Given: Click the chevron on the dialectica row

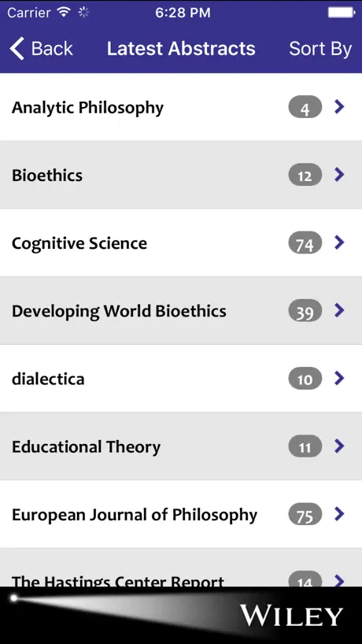Looking at the screenshot, I should pos(339,378).
